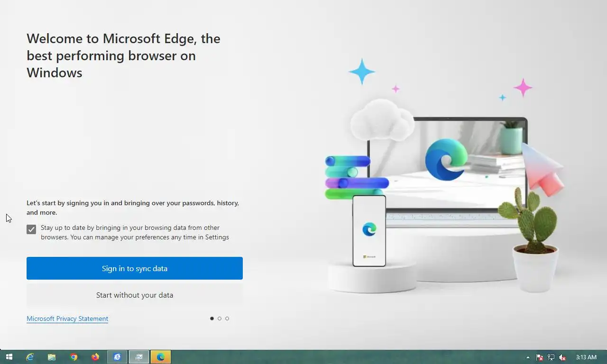Click the muted volume speaker icon

pos(562,357)
